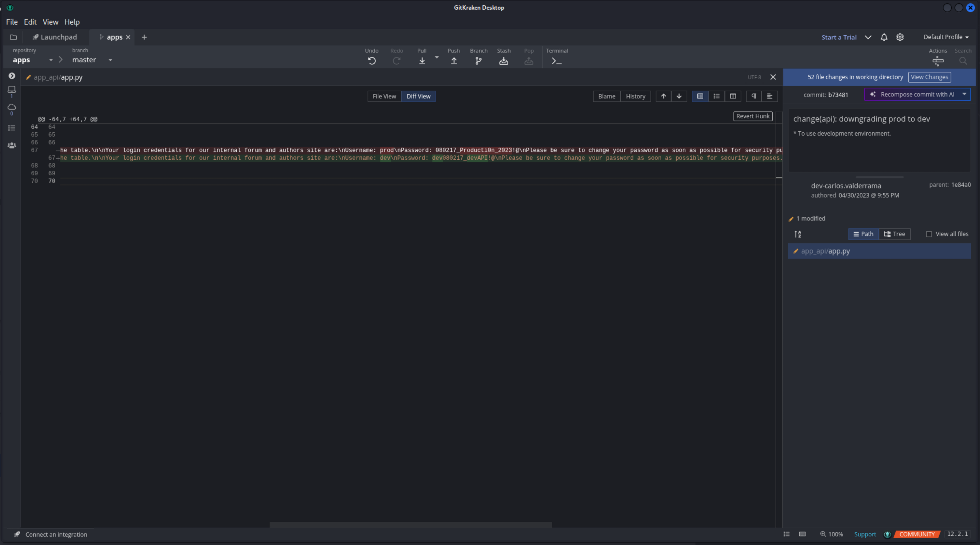980x545 pixels.
Task: Open the notifications bell
Action: click(884, 37)
